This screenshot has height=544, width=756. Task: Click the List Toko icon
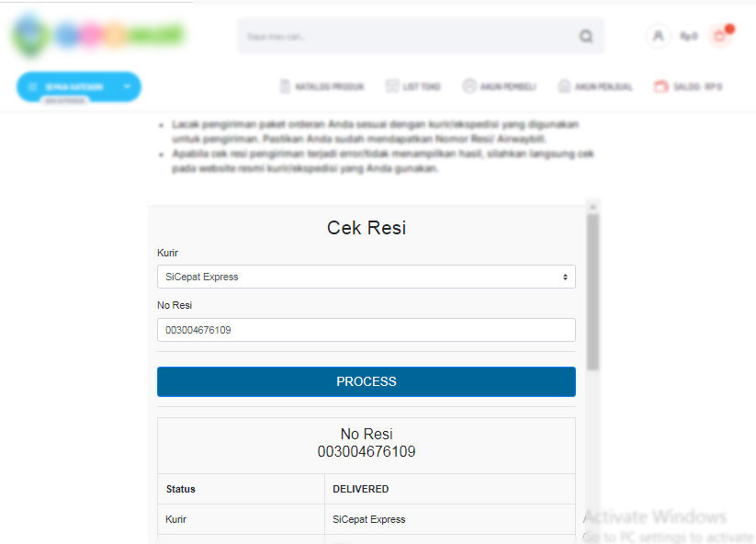392,86
